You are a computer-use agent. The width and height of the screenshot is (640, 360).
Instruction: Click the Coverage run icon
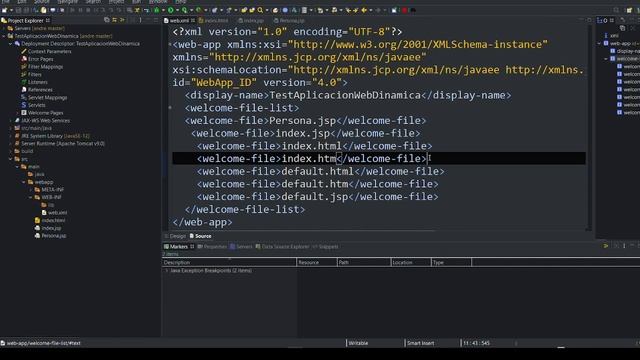coord(184,10)
